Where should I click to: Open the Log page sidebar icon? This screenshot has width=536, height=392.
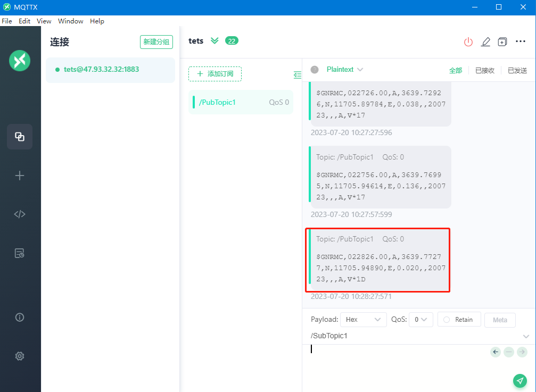click(20, 253)
